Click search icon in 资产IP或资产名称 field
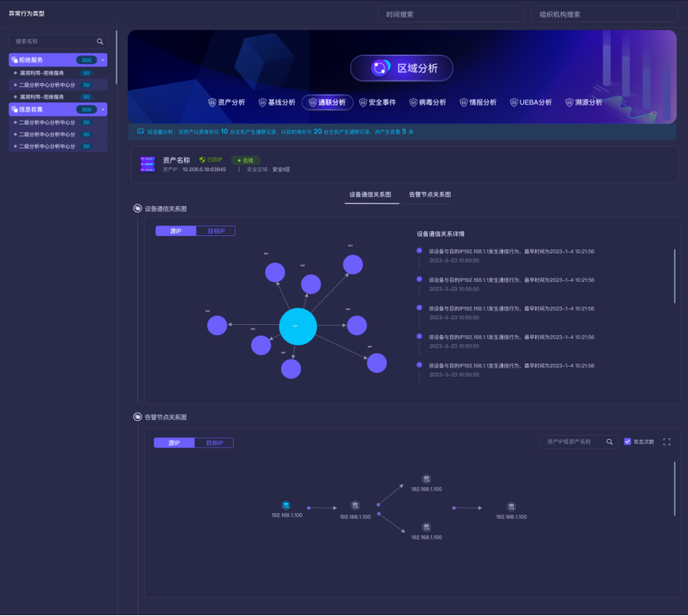Screen dimensions: 688x616 coord(609,442)
